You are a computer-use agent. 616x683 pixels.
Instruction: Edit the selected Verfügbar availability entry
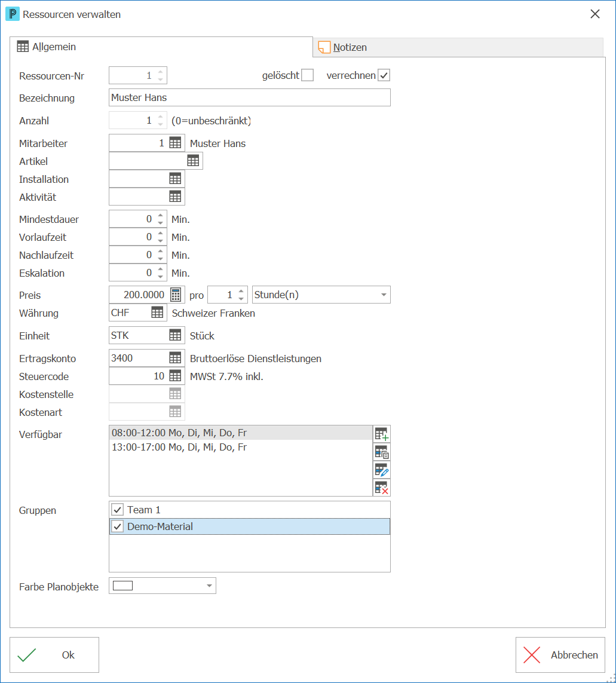(382, 470)
